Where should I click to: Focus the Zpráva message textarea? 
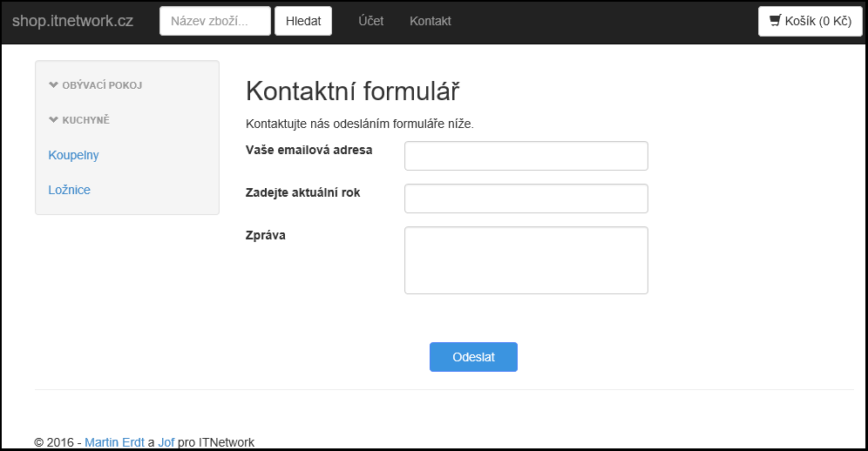tap(526, 260)
